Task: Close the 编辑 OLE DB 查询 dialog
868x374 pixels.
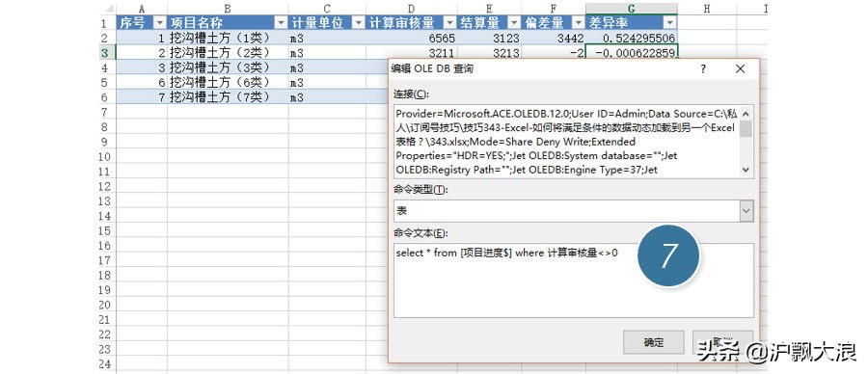Action: coord(740,69)
